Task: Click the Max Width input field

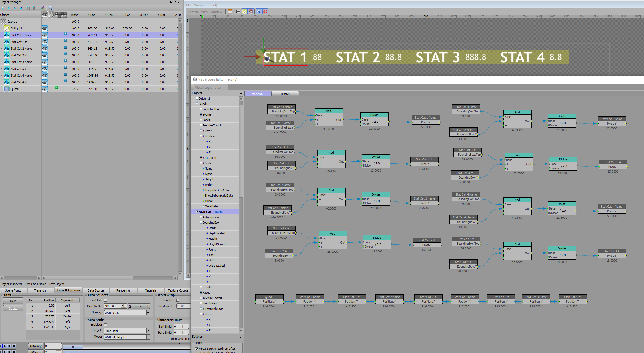Action: point(112,306)
